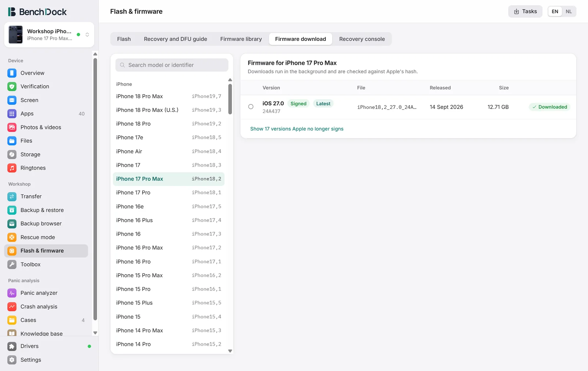
Task: Click the Size column header
Action: pos(504,88)
